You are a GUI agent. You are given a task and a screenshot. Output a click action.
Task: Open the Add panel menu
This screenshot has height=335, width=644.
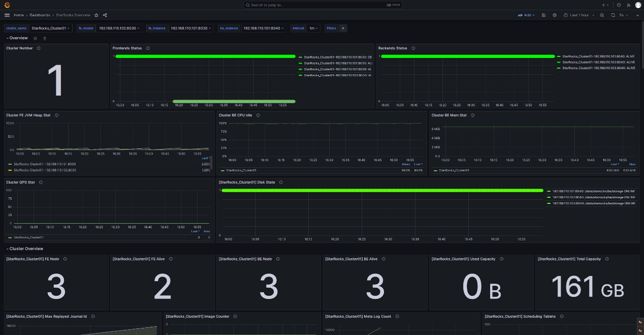click(526, 15)
